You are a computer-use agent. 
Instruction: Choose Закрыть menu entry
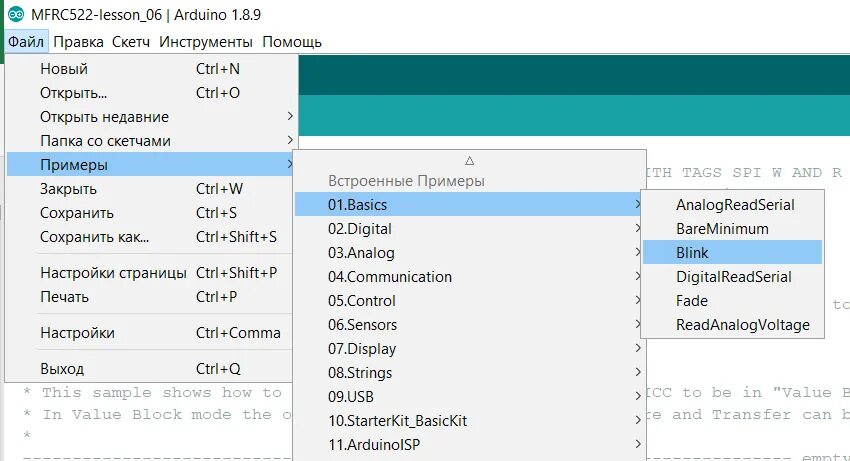pos(151,189)
